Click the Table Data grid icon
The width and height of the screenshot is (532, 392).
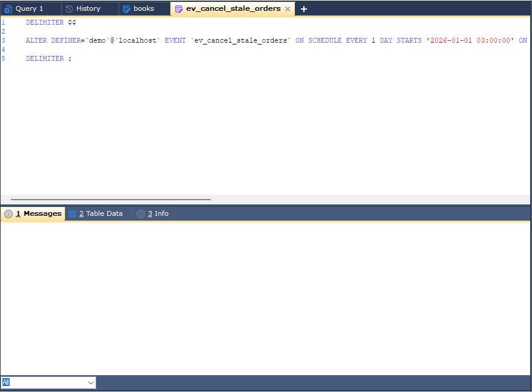tap(72, 213)
